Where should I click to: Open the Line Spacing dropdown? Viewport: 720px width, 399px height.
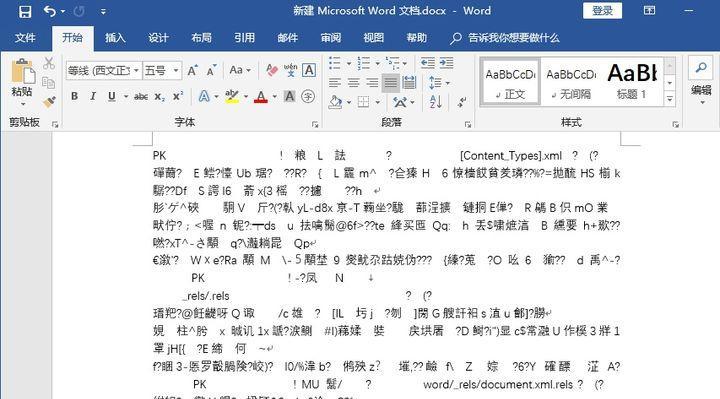click(439, 83)
